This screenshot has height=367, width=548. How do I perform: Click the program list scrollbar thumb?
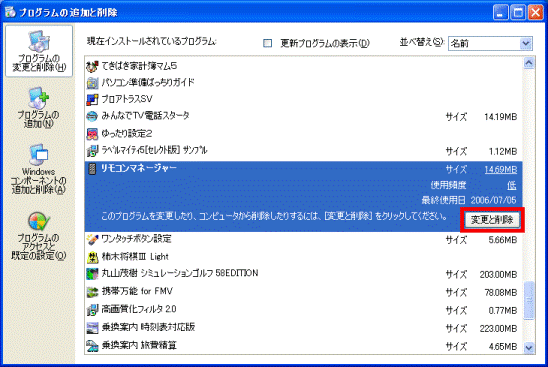[x=529, y=301]
